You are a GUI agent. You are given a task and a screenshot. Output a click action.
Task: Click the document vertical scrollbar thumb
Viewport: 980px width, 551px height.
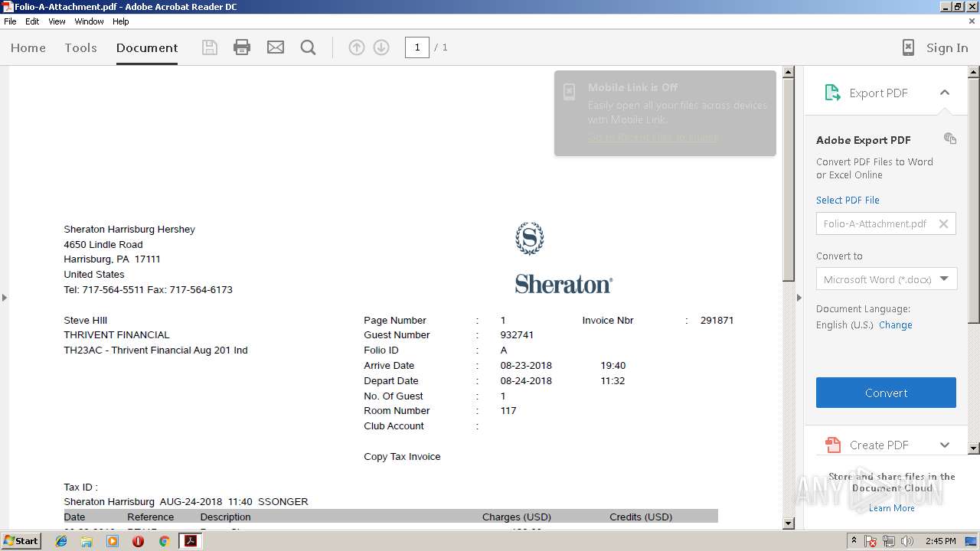coord(789,180)
